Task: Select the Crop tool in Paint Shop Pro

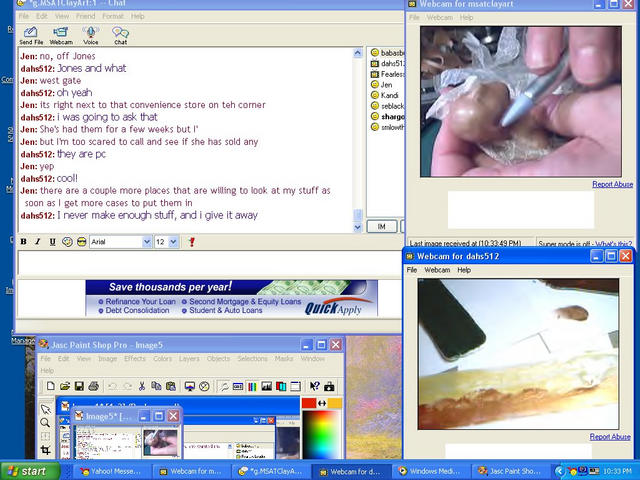Action: (x=46, y=450)
